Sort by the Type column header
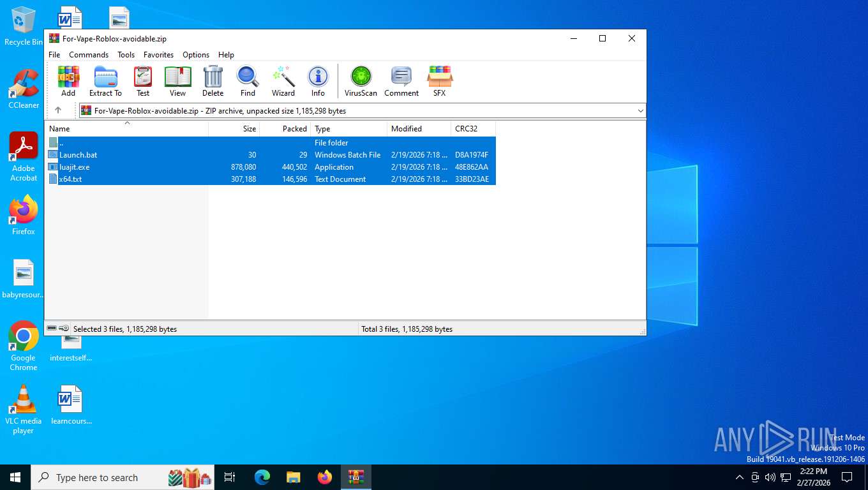This screenshot has height=490, width=868. [x=349, y=129]
